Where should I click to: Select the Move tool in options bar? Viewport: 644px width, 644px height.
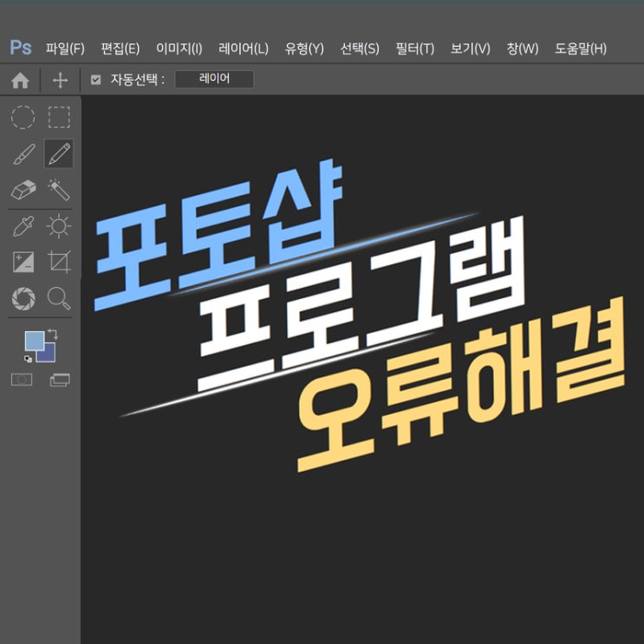coord(61,80)
